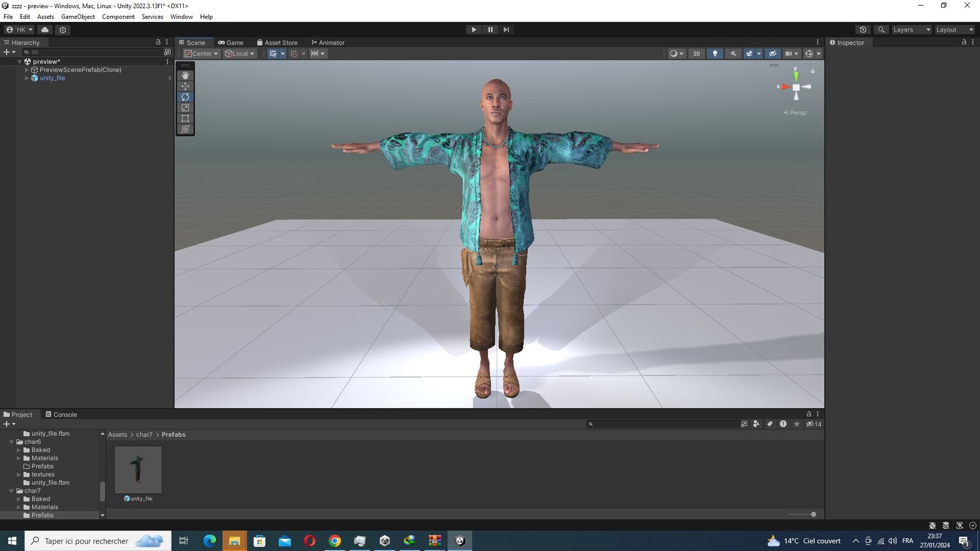Select the Rect transform tool
The image size is (980, 551).
[185, 118]
